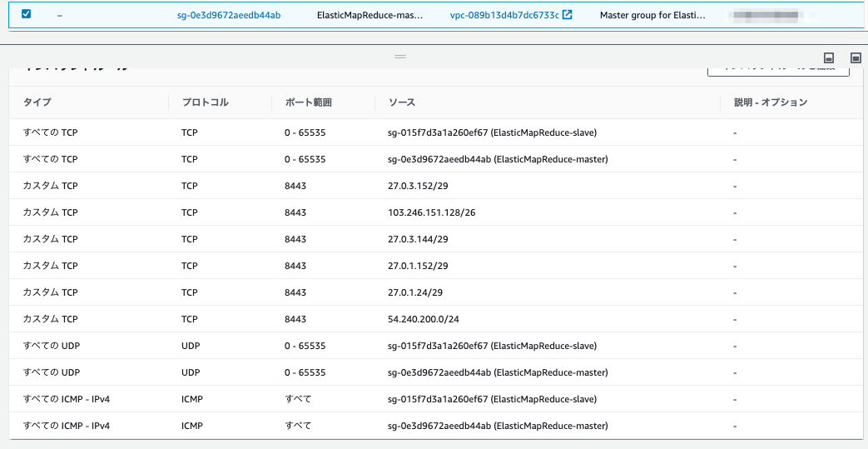Select ElasticMapReduce-slave source in すべての TCP row
This screenshot has height=449, width=868.
click(x=492, y=133)
